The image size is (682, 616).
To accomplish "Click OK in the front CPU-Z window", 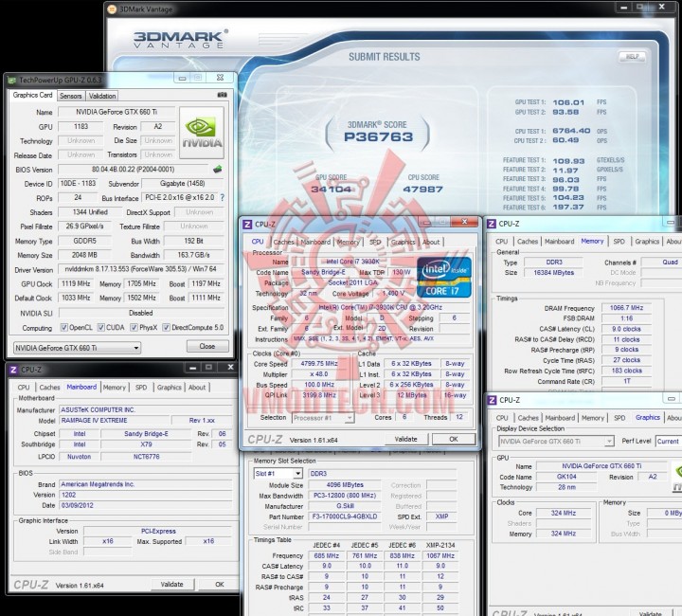I will click(454, 440).
